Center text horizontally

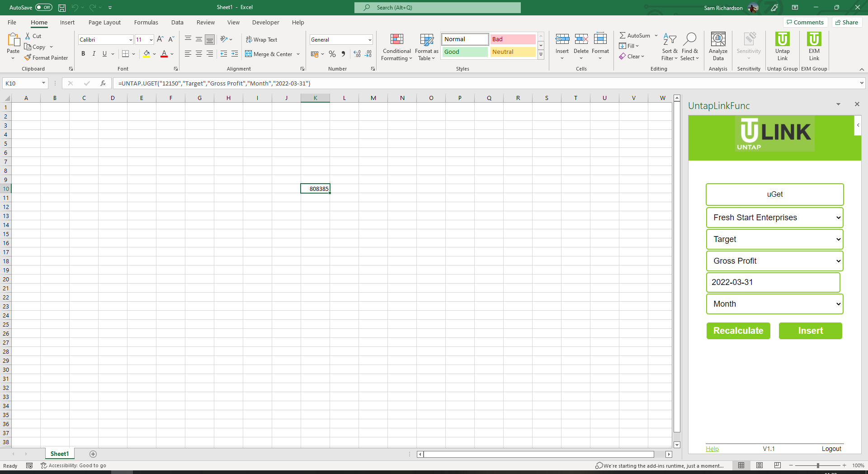[x=199, y=54]
